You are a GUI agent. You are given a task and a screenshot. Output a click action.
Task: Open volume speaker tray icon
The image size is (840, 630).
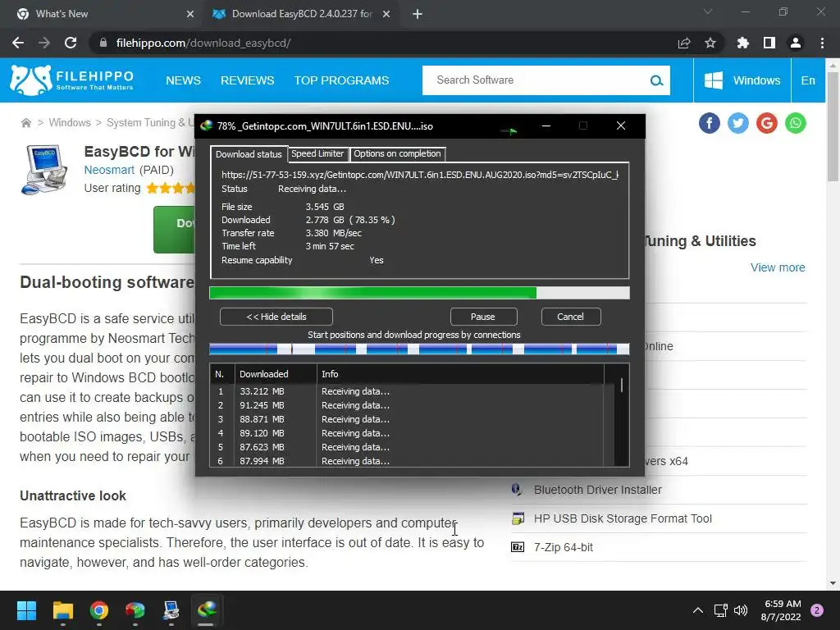(741, 610)
